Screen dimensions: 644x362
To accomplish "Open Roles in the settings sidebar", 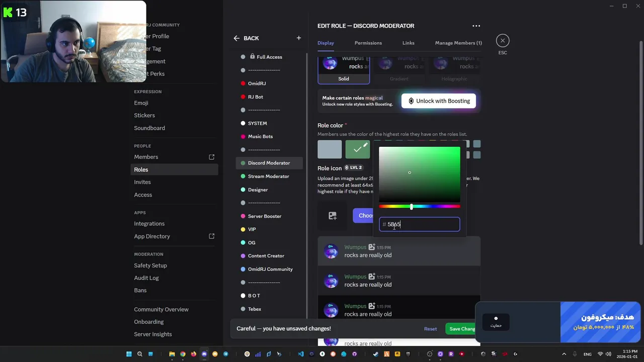I will tap(174, 169).
